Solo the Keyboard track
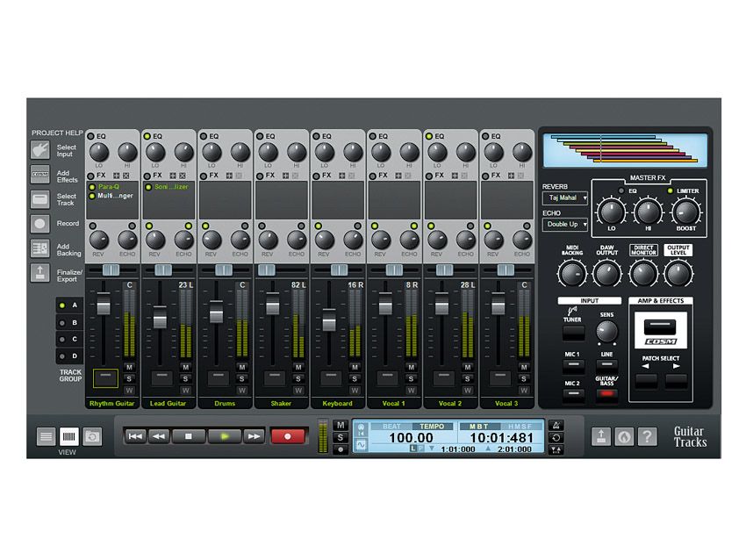746x560 pixels. [x=355, y=379]
